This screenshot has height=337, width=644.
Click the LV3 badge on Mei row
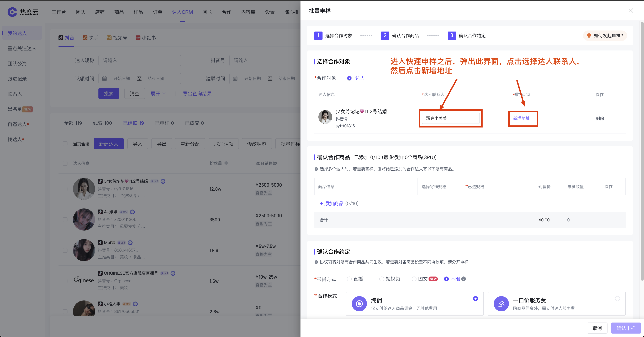pos(122,243)
